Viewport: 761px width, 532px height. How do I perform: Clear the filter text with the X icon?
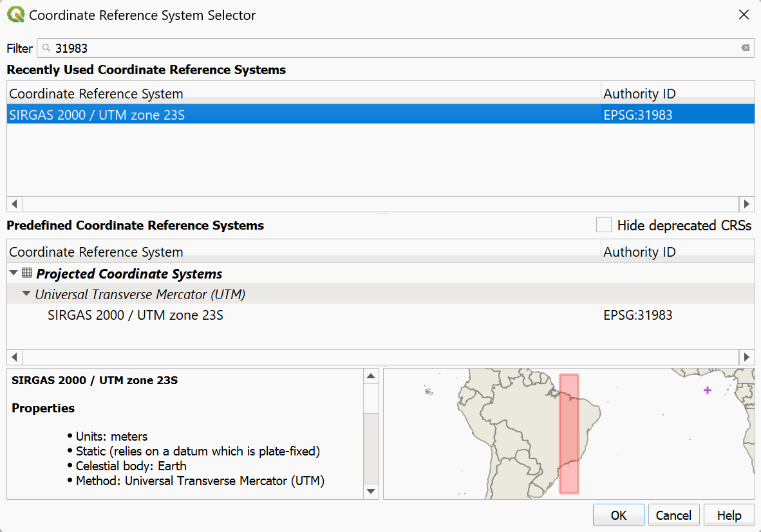point(745,48)
